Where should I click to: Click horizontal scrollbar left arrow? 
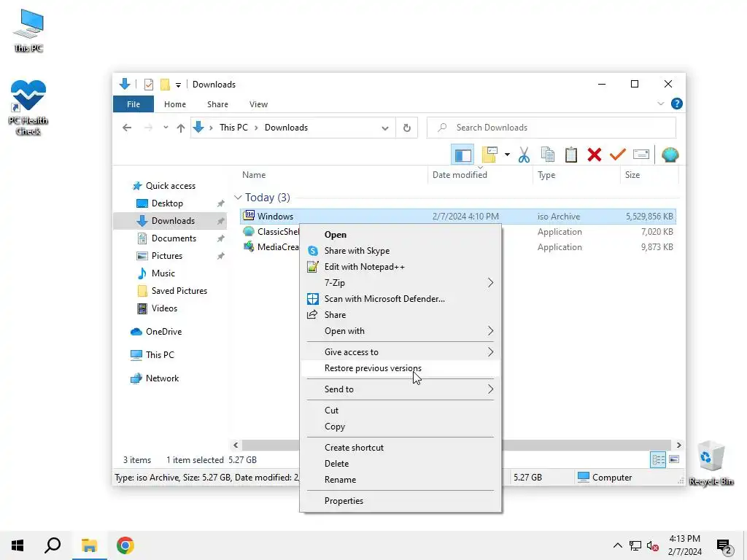236,446
